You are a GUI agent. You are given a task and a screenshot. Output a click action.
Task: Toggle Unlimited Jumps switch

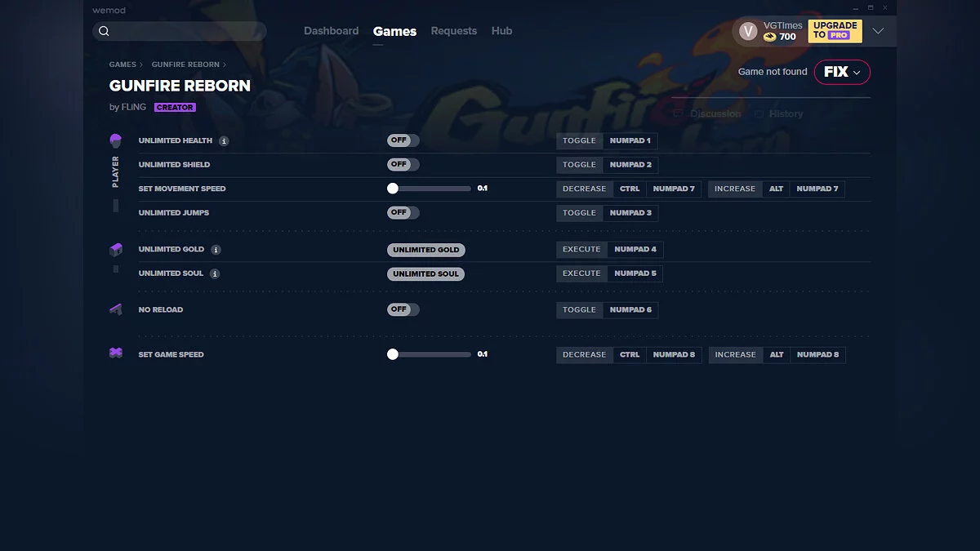[x=403, y=212]
